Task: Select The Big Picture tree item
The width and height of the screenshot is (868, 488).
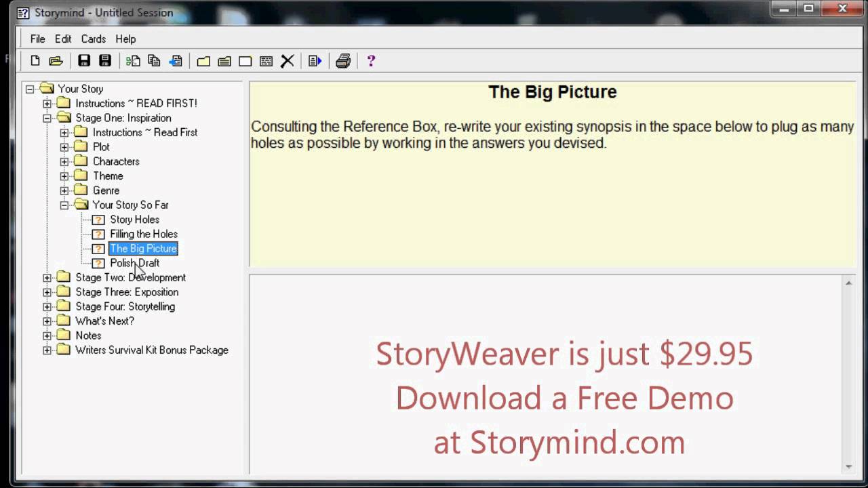Action: 143,249
